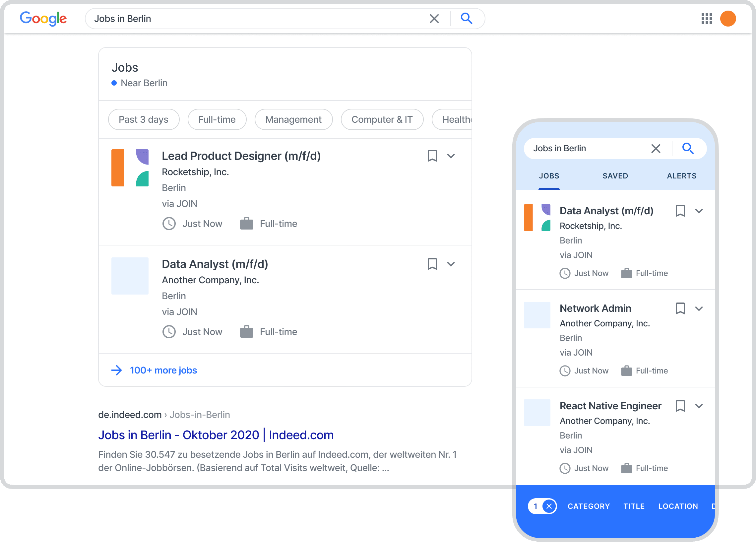Open the Indeed.com Jobs in Berlin result

pos(216,435)
